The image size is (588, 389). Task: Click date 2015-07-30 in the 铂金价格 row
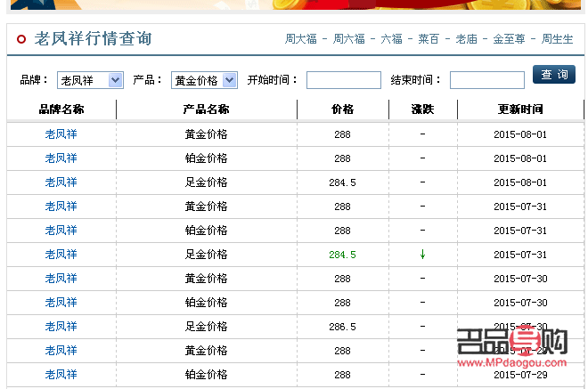pos(520,303)
